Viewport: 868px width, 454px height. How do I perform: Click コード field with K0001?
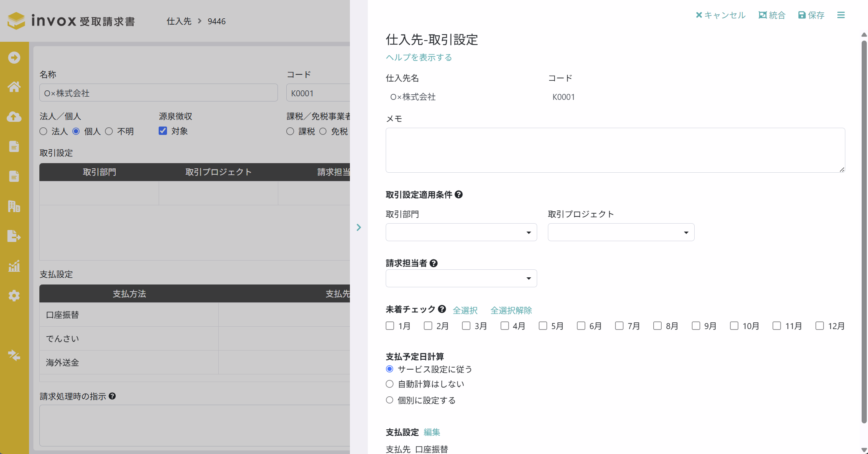pyautogui.click(x=318, y=93)
